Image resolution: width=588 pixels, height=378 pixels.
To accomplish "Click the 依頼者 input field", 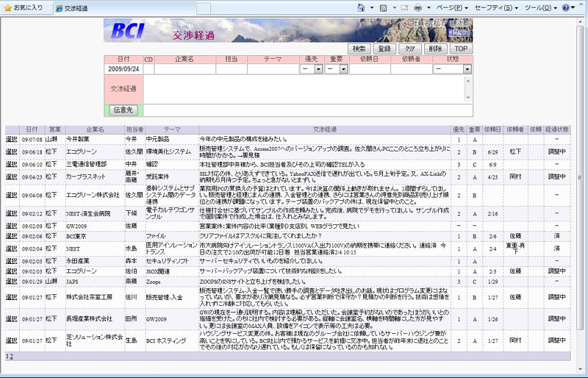I will coord(412,69).
